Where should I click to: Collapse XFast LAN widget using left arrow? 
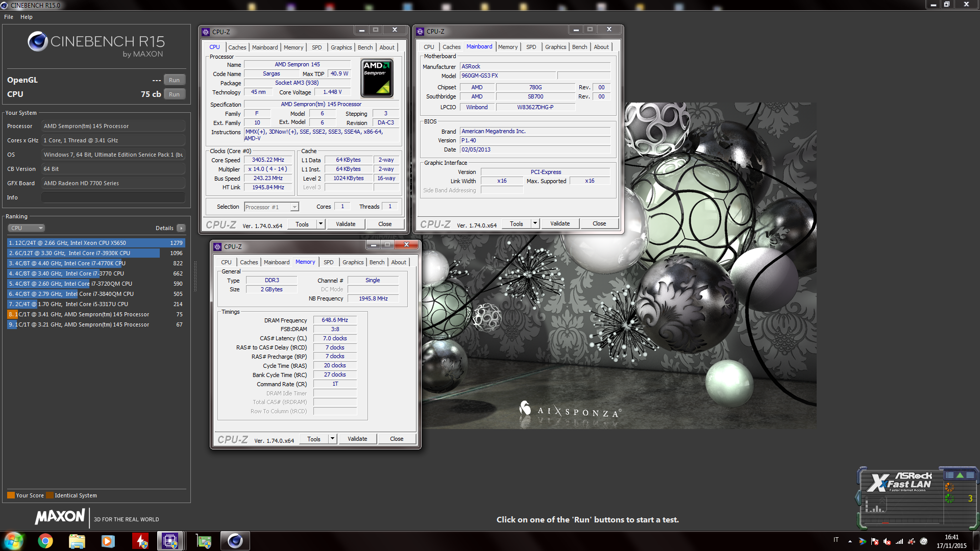(857, 497)
